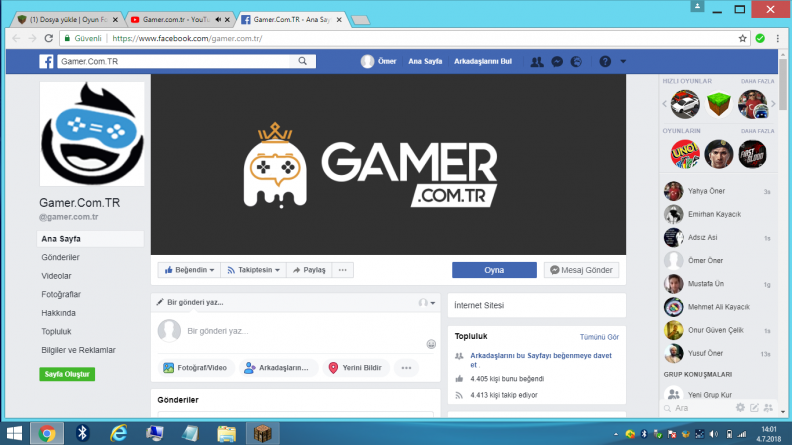The image size is (792, 445).
Task: Open the First Blood game icon
Action: click(x=753, y=154)
